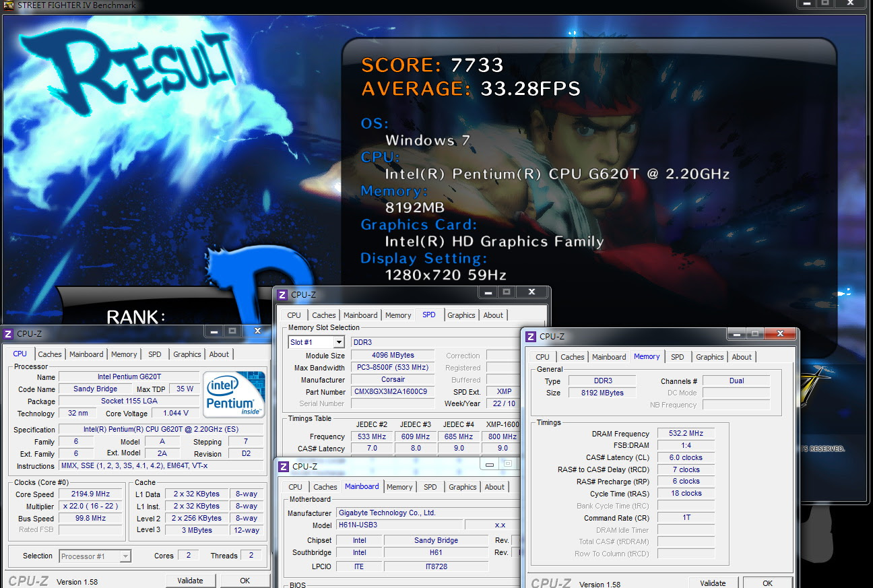Switch to SPD tab in Memory window
Screen dimensions: 873x588
point(678,357)
